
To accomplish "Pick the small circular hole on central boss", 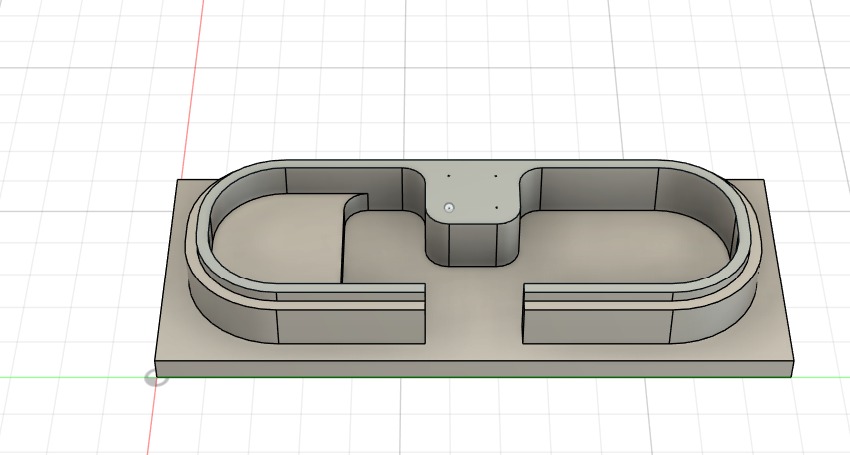I will pos(448,208).
